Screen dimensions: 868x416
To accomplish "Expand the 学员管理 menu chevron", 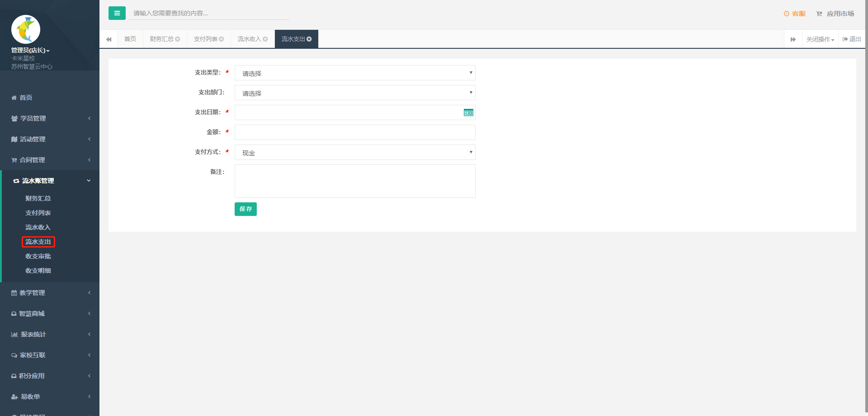I will click(x=89, y=118).
